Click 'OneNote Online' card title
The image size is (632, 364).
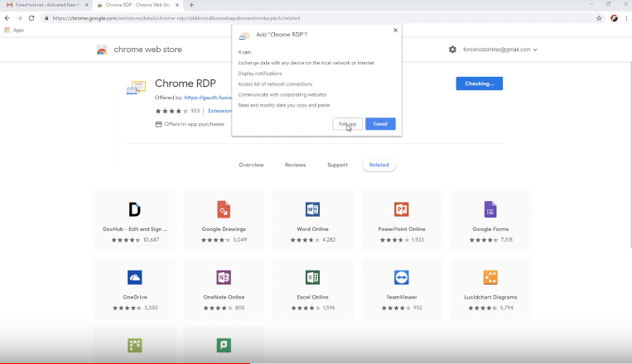[224, 297]
